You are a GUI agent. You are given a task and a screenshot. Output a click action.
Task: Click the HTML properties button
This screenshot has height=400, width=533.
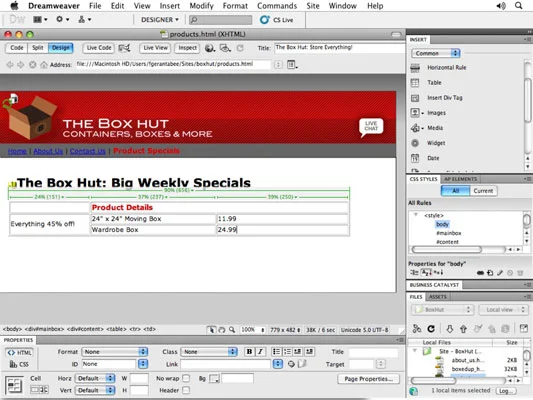[19, 352]
